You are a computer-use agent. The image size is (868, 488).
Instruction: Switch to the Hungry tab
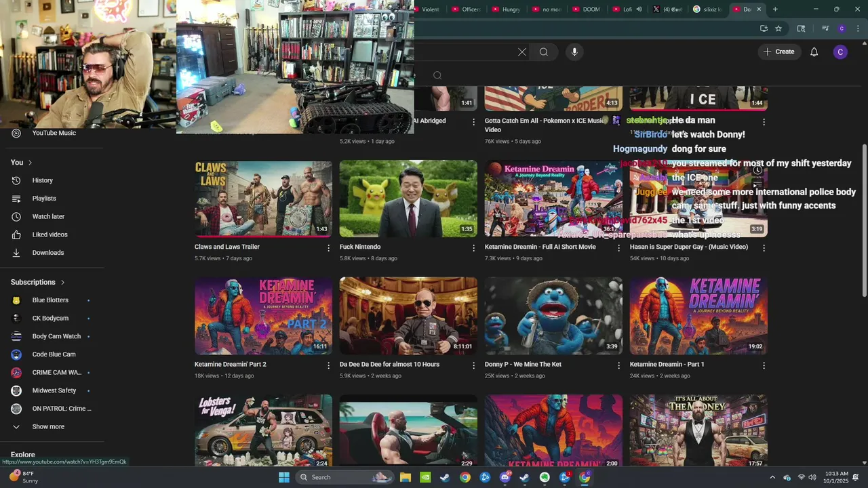tap(507, 9)
